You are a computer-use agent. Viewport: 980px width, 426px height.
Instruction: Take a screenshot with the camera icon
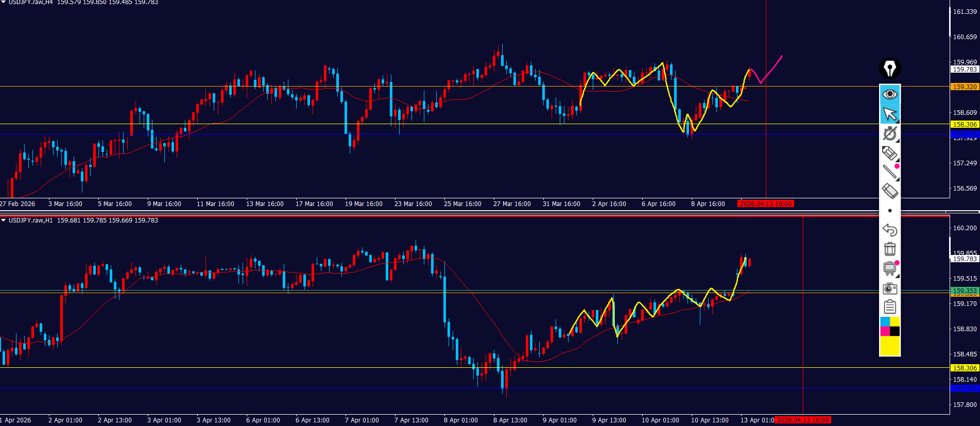[x=889, y=288]
